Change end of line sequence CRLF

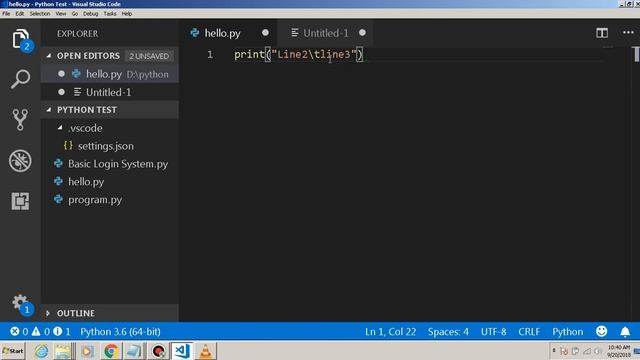tap(529, 331)
